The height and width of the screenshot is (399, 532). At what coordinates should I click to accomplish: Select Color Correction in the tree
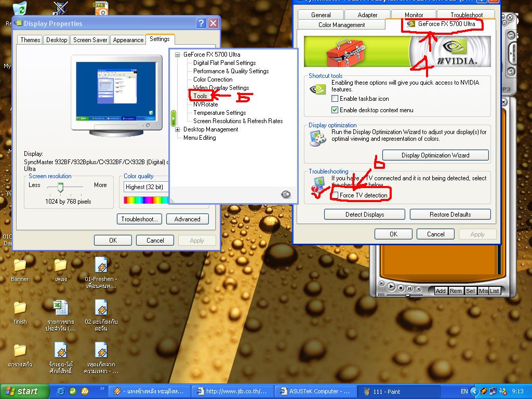pyautogui.click(x=212, y=79)
